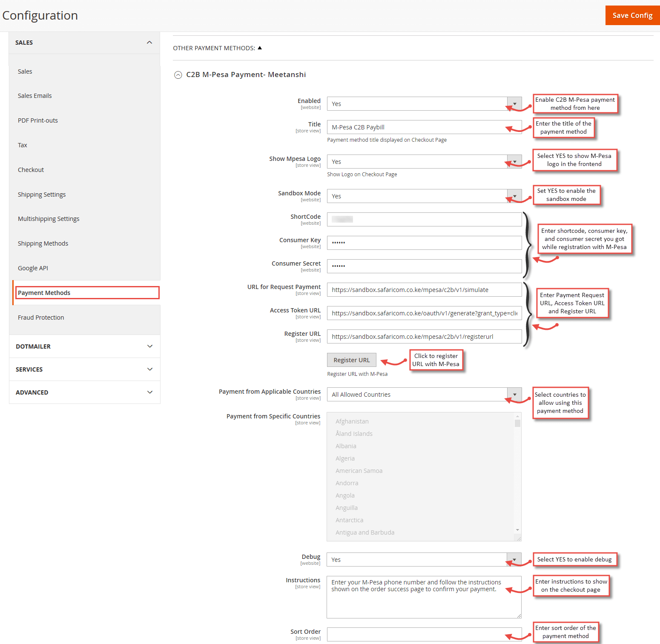Click the Instructions textarea resize handle

(x=519, y=615)
